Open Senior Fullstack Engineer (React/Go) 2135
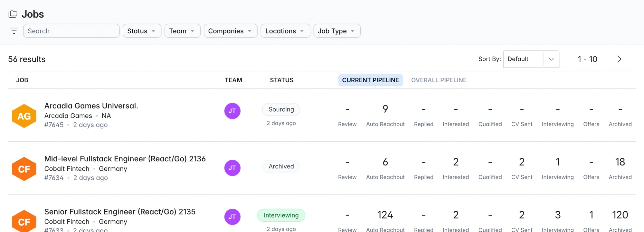Image resolution: width=644 pixels, height=232 pixels. coord(120,212)
